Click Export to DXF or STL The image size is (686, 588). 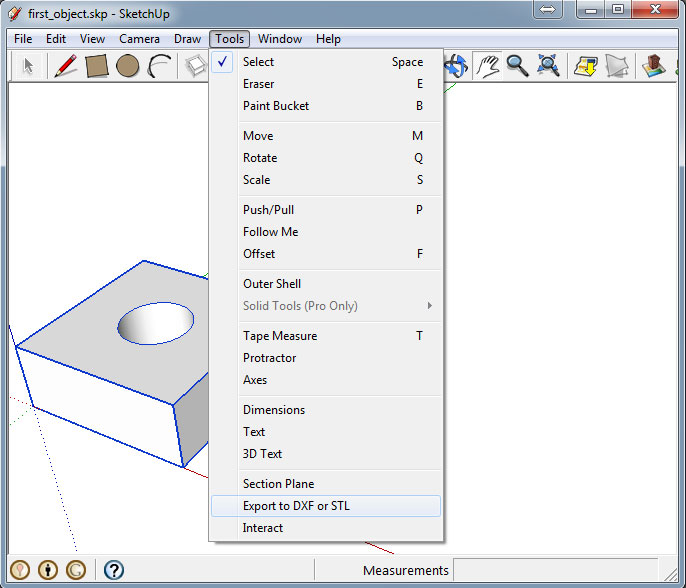[x=326, y=506]
